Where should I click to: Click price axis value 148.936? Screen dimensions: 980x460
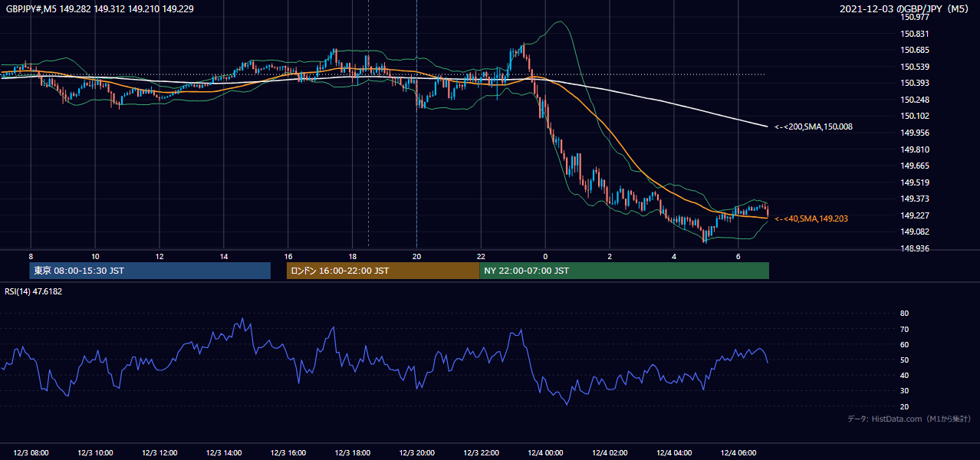(x=916, y=248)
